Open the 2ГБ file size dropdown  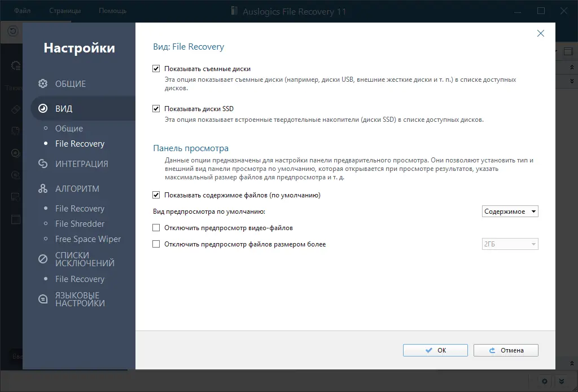[510, 244]
